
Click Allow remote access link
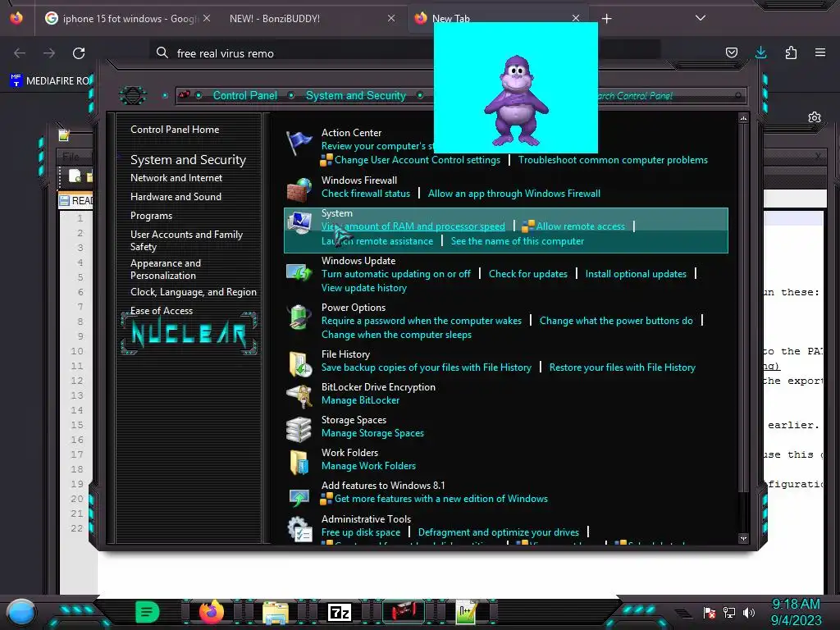[580, 226]
